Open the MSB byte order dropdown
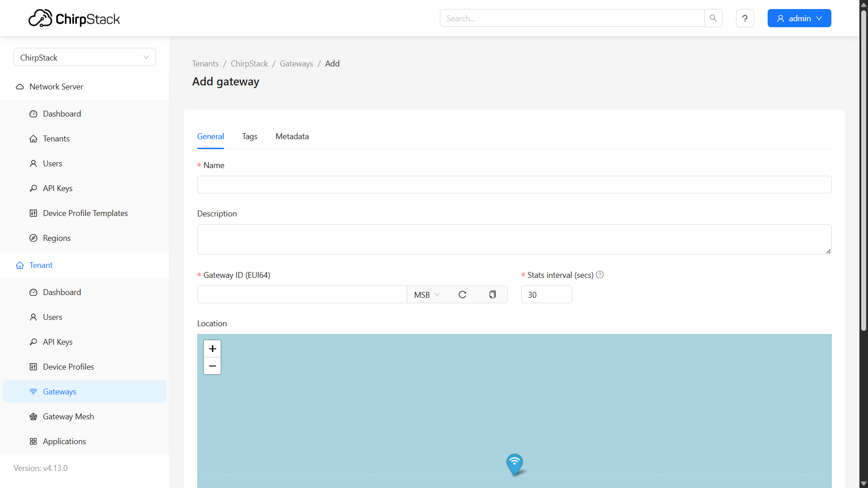868x488 pixels. coord(426,295)
